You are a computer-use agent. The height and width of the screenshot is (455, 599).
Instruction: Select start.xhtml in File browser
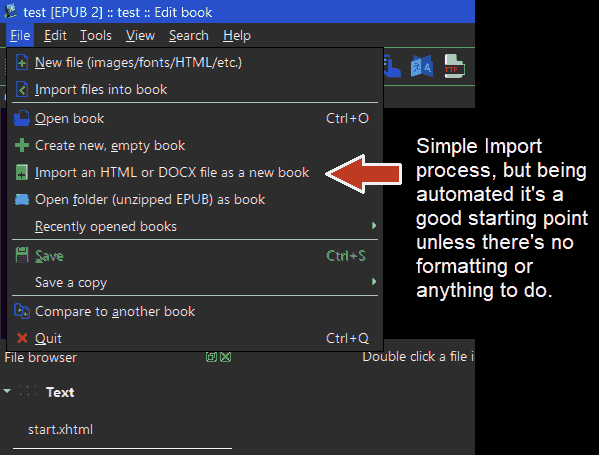tap(60, 430)
